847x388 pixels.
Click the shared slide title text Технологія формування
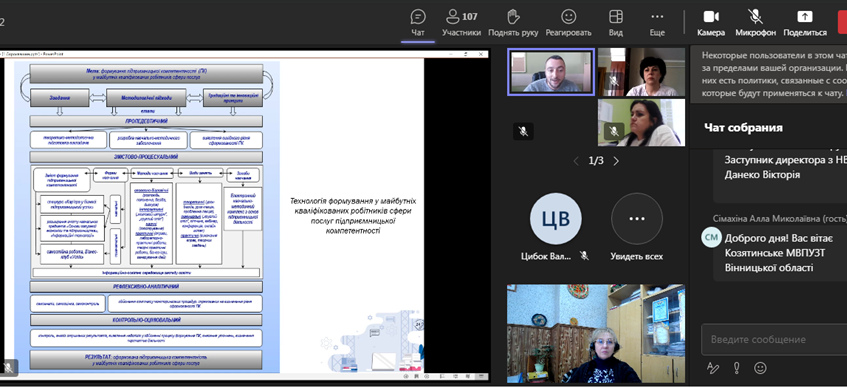click(353, 216)
